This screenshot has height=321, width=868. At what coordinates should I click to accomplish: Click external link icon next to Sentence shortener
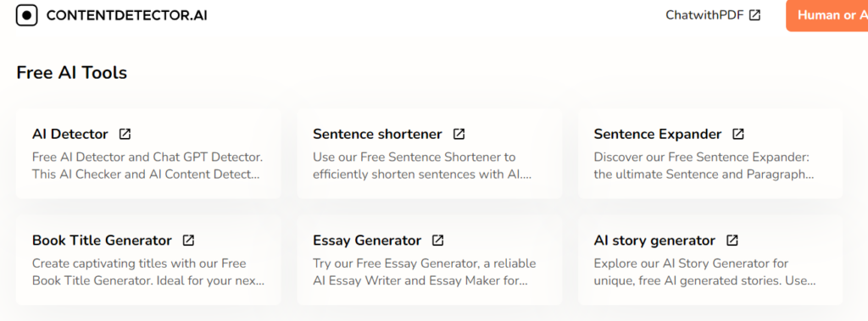coord(459,134)
